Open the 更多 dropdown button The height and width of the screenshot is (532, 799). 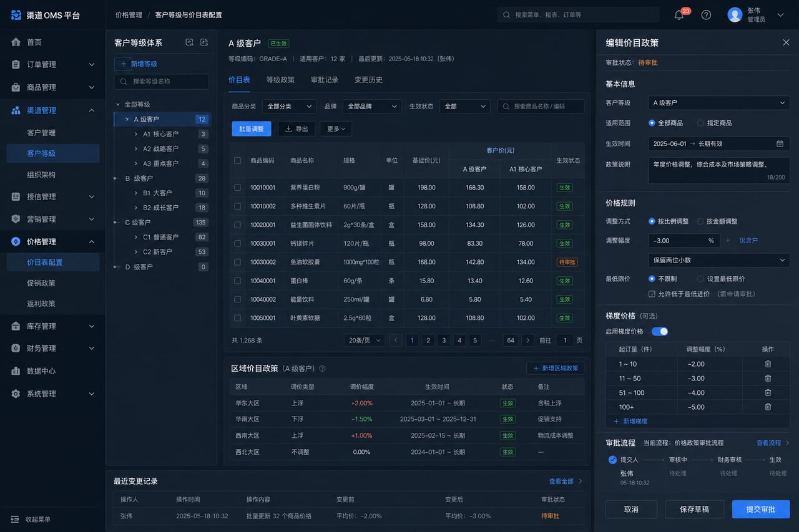(336, 128)
